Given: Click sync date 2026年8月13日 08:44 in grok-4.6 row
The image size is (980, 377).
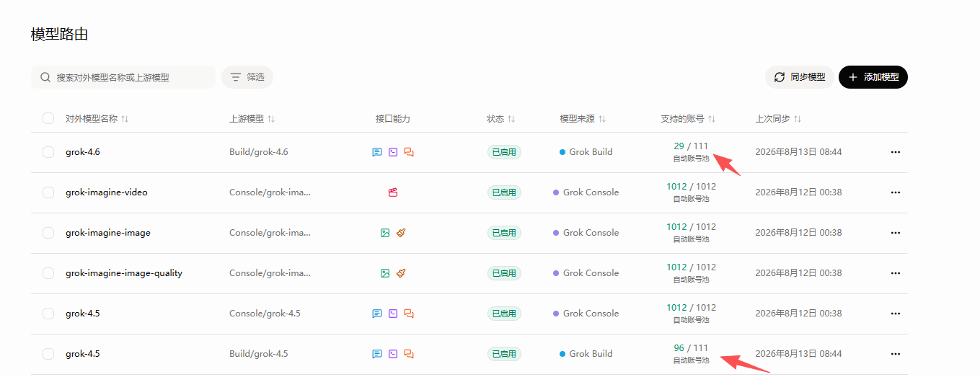Looking at the screenshot, I should click(x=798, y=152).
